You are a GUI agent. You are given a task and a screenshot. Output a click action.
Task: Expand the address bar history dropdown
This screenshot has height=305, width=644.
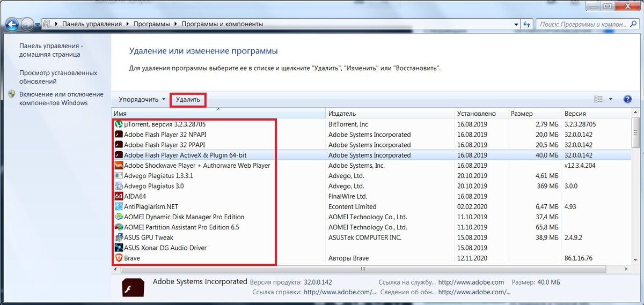point(515,24)
